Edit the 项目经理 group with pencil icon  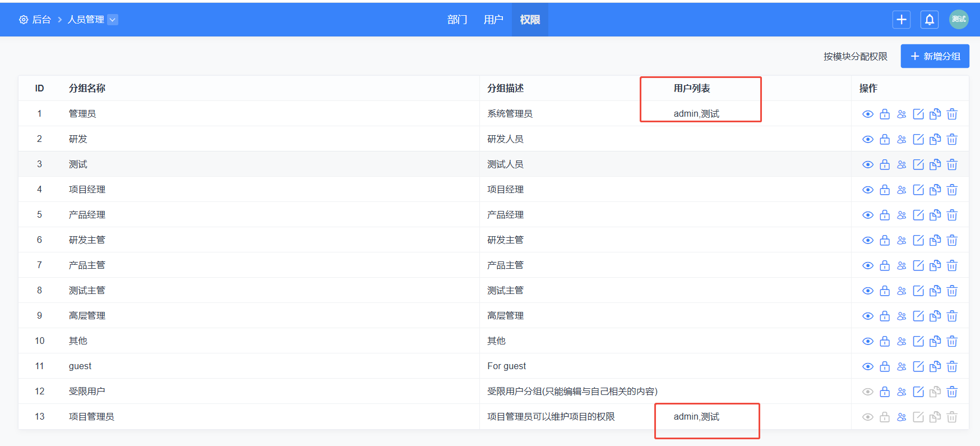pos(918,190)
